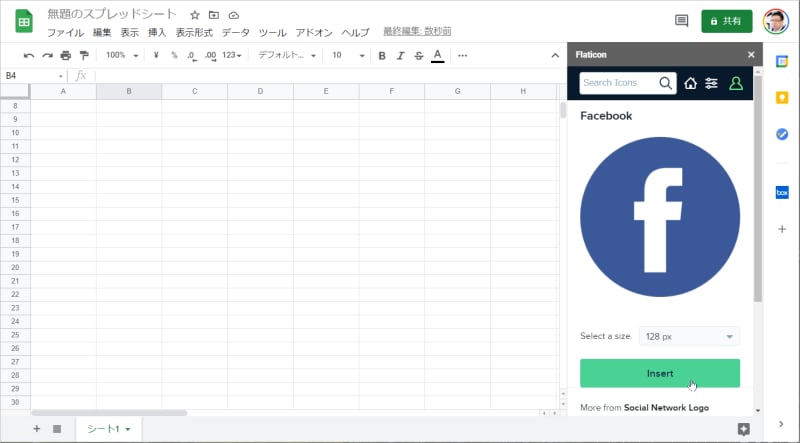Click the 最終編集 last edit link
Screen dimensions: 800x443
[417, 32]
